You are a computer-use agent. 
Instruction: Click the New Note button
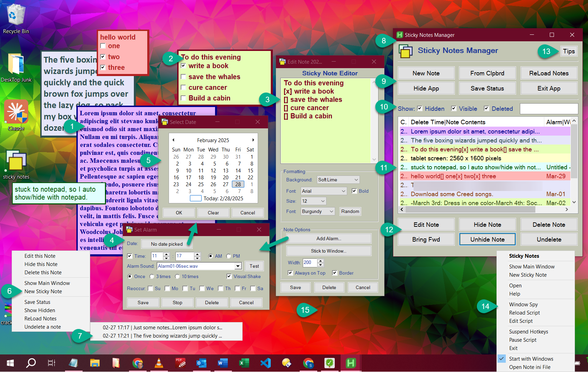click(426, 73)
